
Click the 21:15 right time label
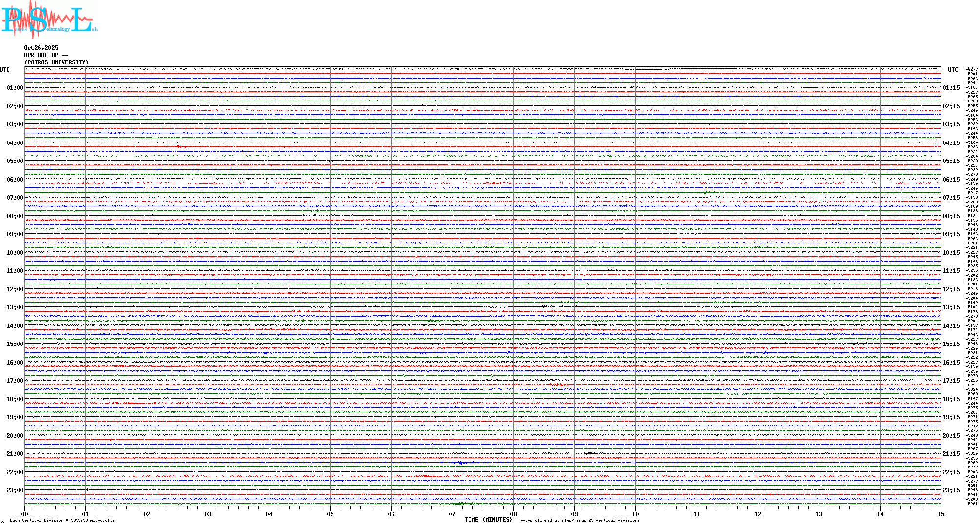pyautogui.click(x=951, y=454)
